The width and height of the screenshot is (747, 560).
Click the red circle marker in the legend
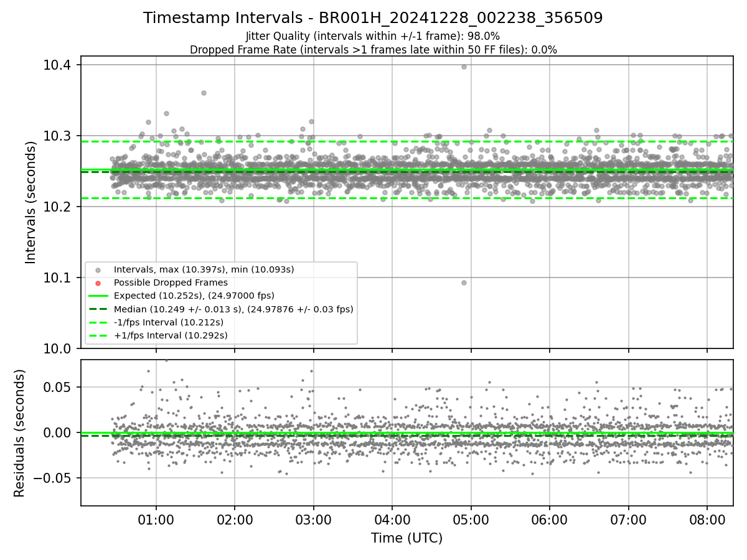click(98, 283)
